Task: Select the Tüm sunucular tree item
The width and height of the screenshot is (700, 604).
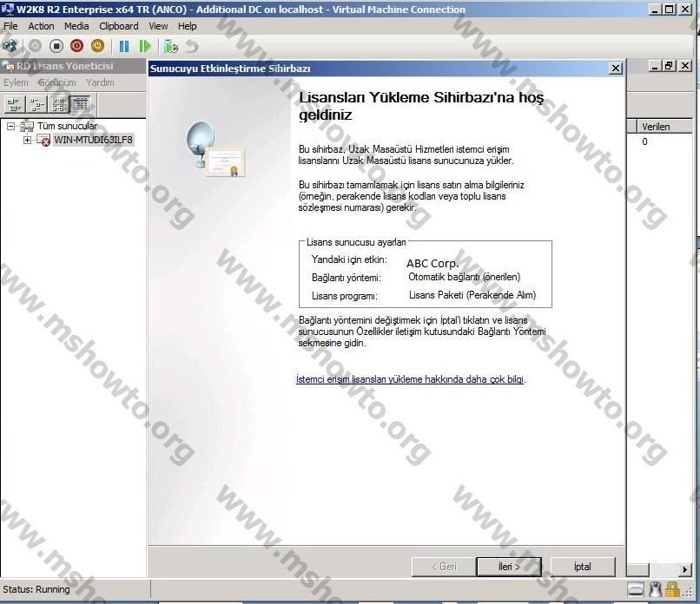Action: click(67, 126)
